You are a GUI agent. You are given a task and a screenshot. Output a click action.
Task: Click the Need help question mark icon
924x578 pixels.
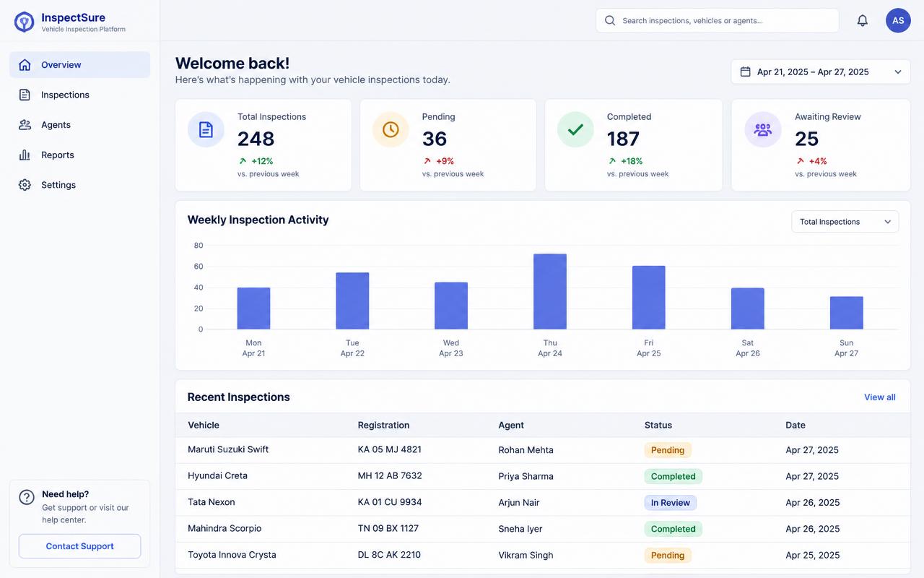tap(27, 497)
